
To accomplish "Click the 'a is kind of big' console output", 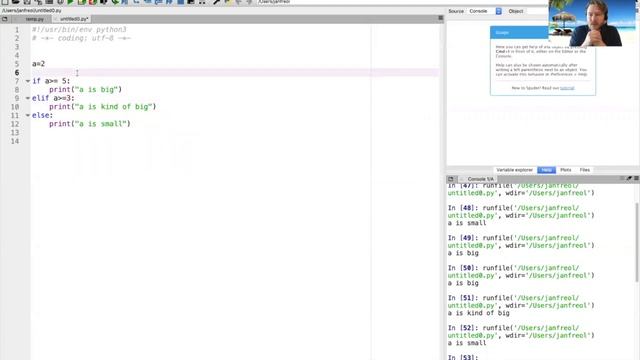I will (478, 313).
